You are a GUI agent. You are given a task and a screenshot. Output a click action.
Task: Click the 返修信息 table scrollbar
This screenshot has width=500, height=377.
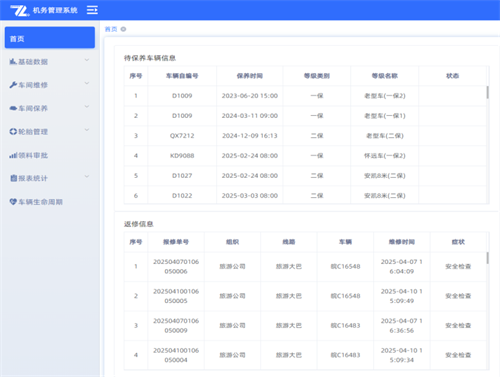coord(487,258)
